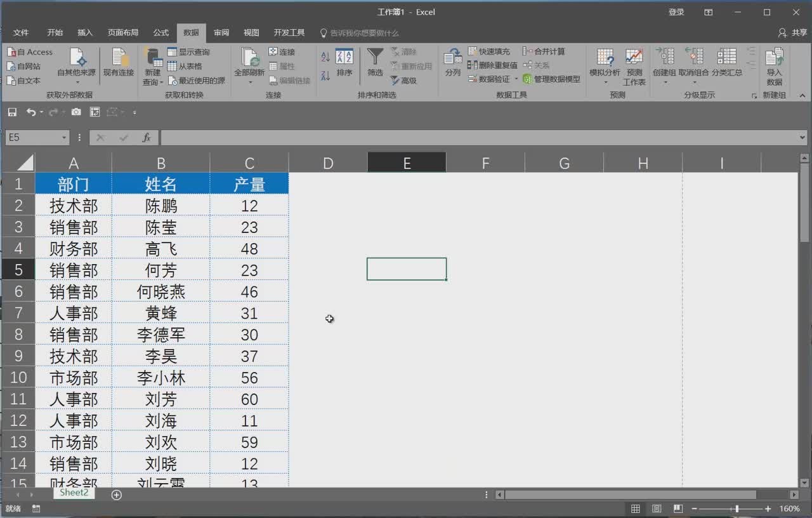Click the 显示查询 show queries button
812x518 pixels.
188,52
